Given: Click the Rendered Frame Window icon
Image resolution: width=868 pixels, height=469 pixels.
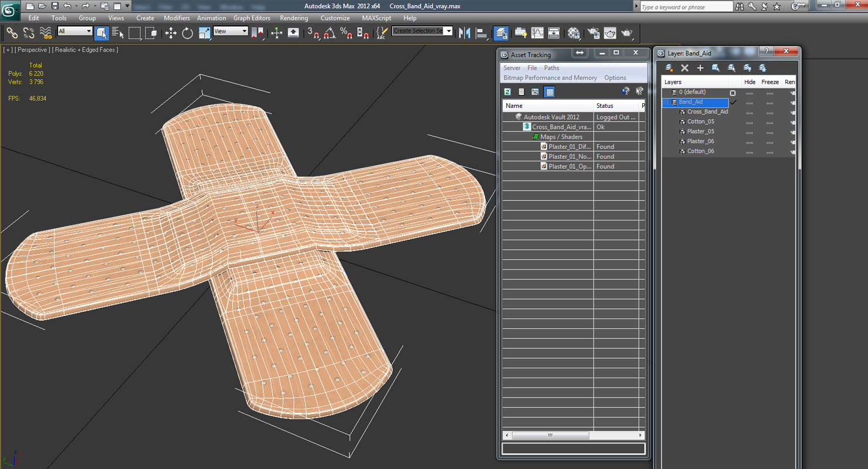Looking at the screenshot, I should 610,33.
